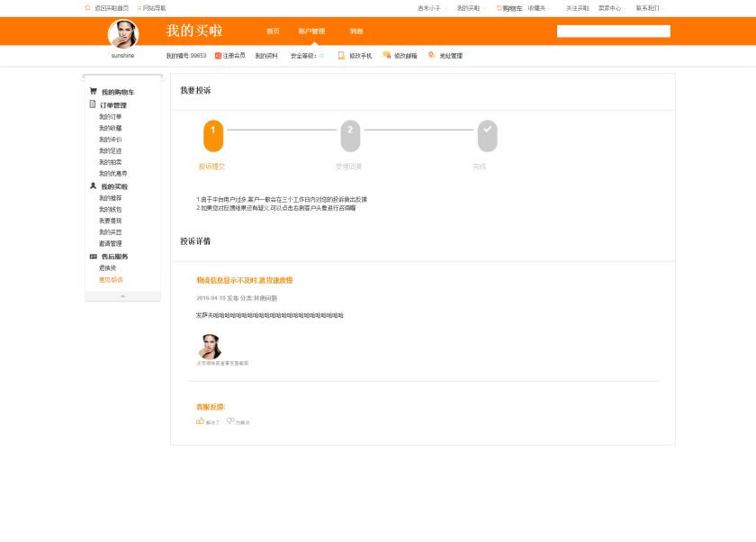This screenshot has height=542, width=756.
Task: Click the security level indicator after 安全等级
Action: [321, 56]
